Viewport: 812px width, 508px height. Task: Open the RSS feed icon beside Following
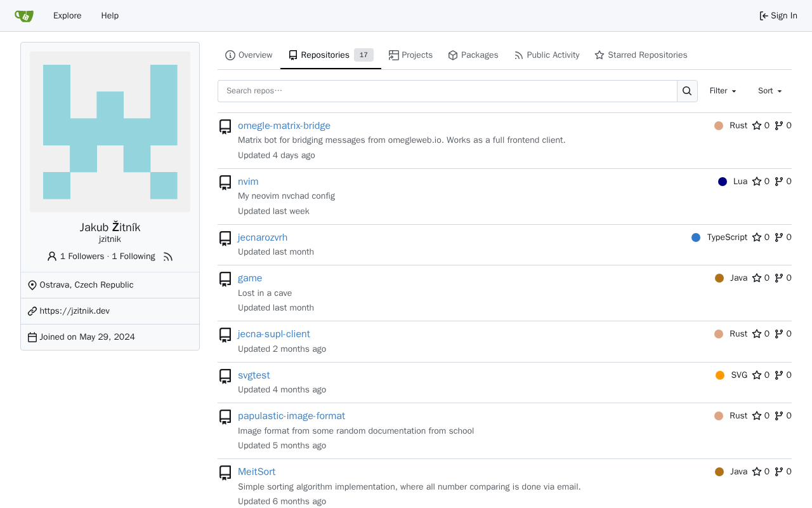168,257
